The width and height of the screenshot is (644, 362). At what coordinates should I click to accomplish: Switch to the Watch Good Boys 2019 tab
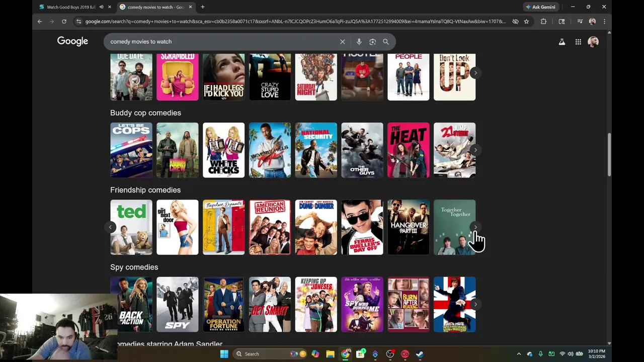(x=70, y=7)
